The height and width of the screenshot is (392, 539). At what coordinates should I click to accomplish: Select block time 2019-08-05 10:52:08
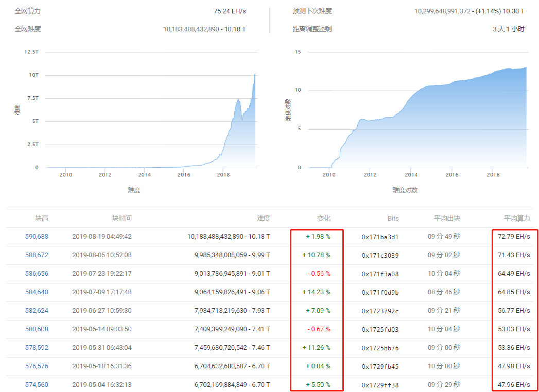coord(102,255)
